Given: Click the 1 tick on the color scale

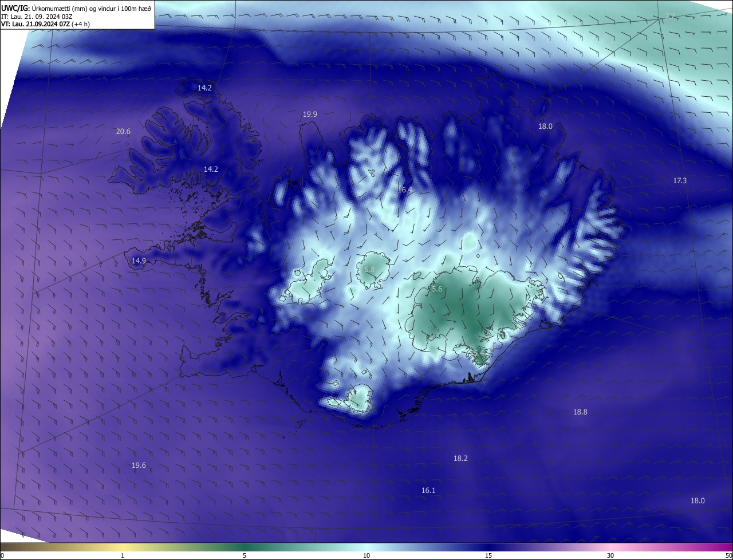Looking at the screenshot, I should tap(123, 555).
